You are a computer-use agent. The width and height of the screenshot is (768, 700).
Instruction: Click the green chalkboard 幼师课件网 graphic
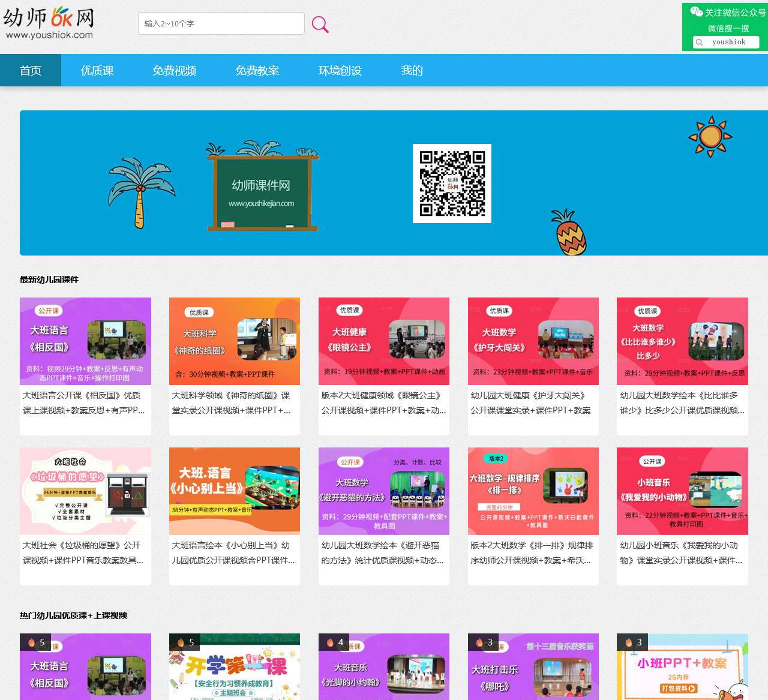coord(262,192)
